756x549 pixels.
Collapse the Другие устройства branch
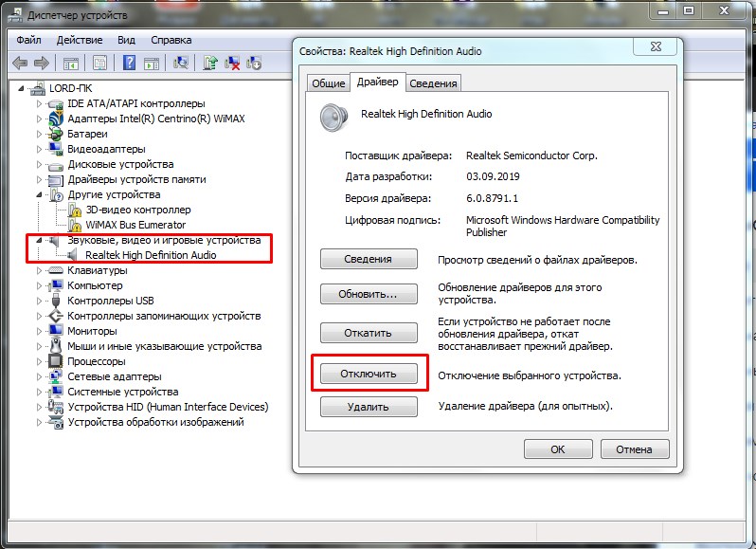[x=39, y=195]
